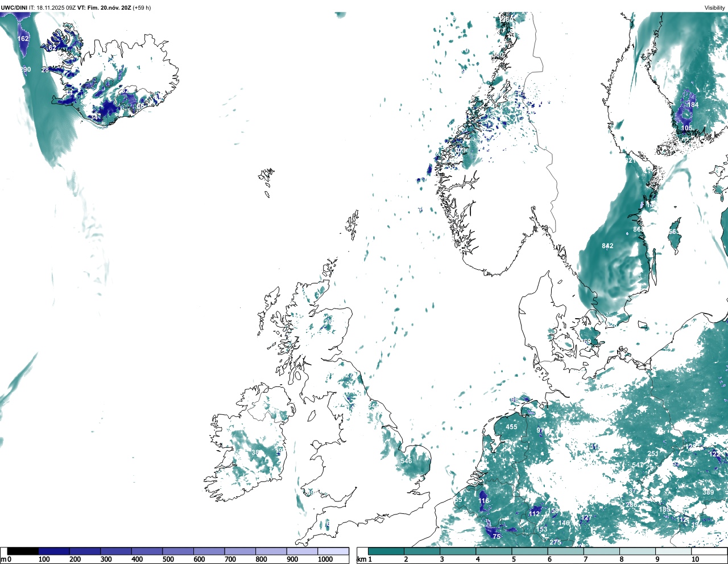728x564 pixels.
Task: Click the 2–3 km legend swatch
Action: click(422, 551)
